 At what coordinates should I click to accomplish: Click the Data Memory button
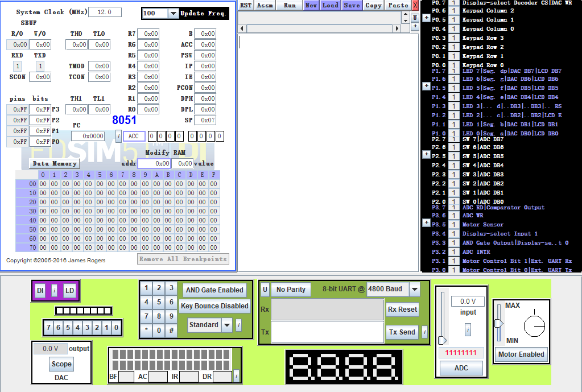coord(55,163)
